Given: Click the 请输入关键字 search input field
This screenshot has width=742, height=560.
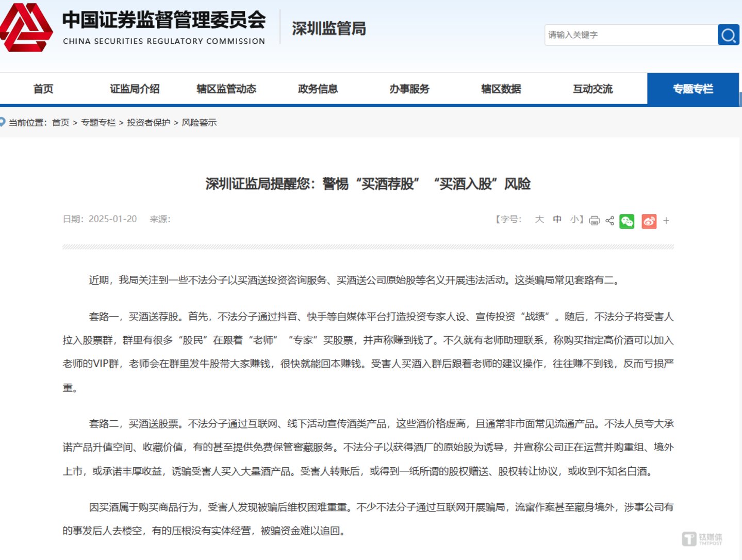Looking at the screenshot, I should 630,35.
